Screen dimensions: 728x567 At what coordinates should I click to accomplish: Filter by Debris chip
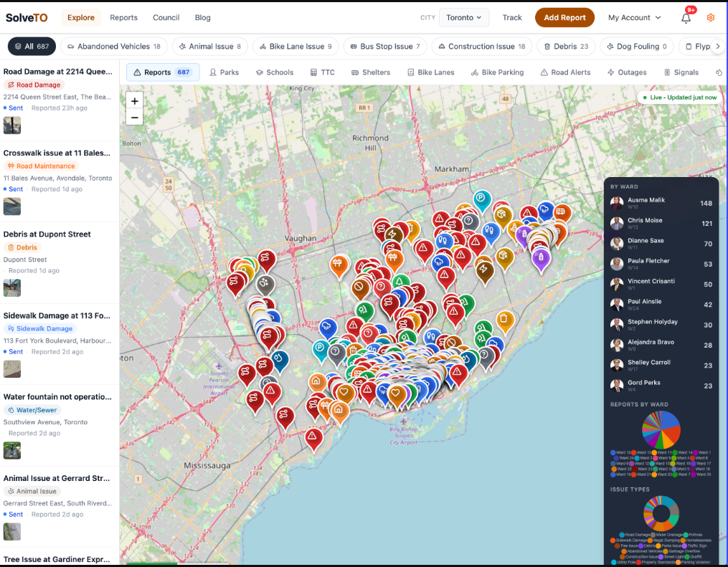click(x=566, y=47)
